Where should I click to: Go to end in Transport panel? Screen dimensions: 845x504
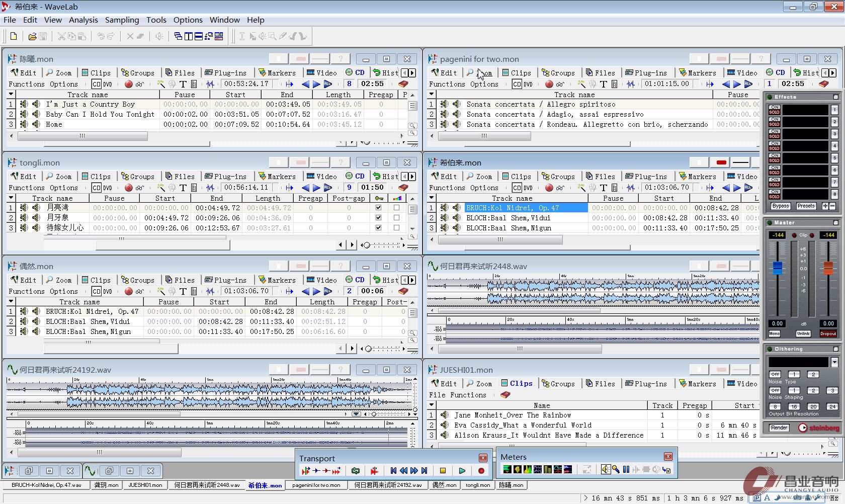pyautogui.click(x=424, y=471)
